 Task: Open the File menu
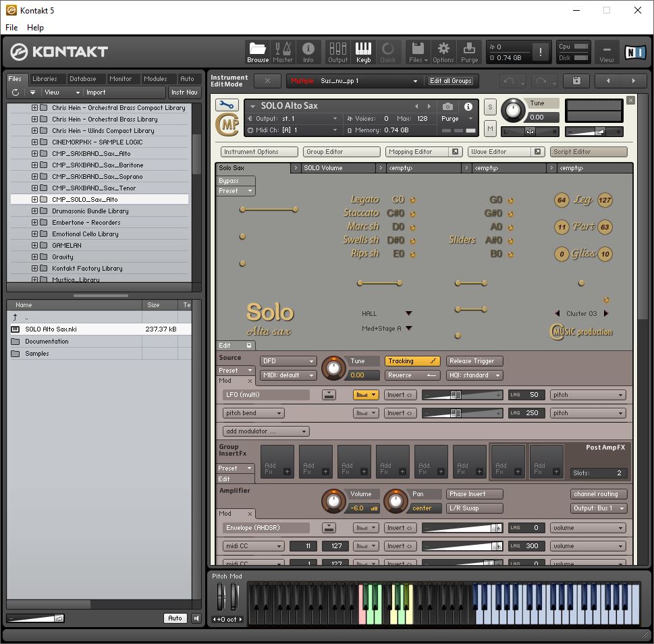tap(11, 28)
